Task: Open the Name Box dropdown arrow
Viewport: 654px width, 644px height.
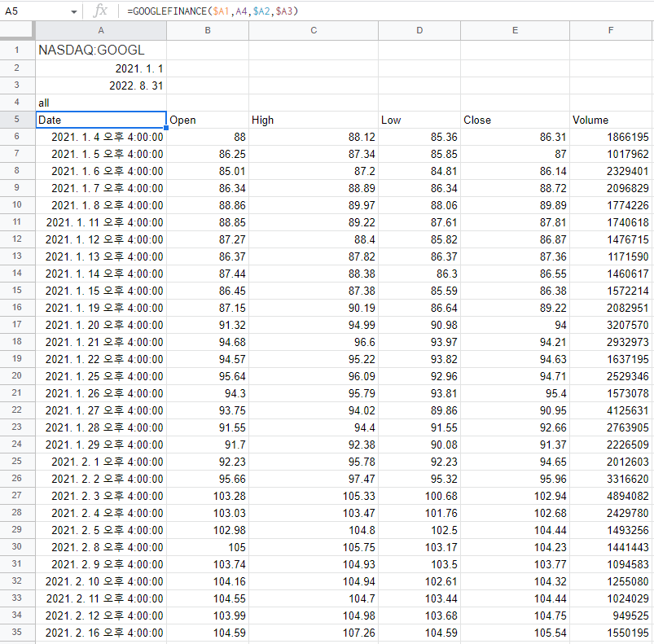Action: coord(74,11)
